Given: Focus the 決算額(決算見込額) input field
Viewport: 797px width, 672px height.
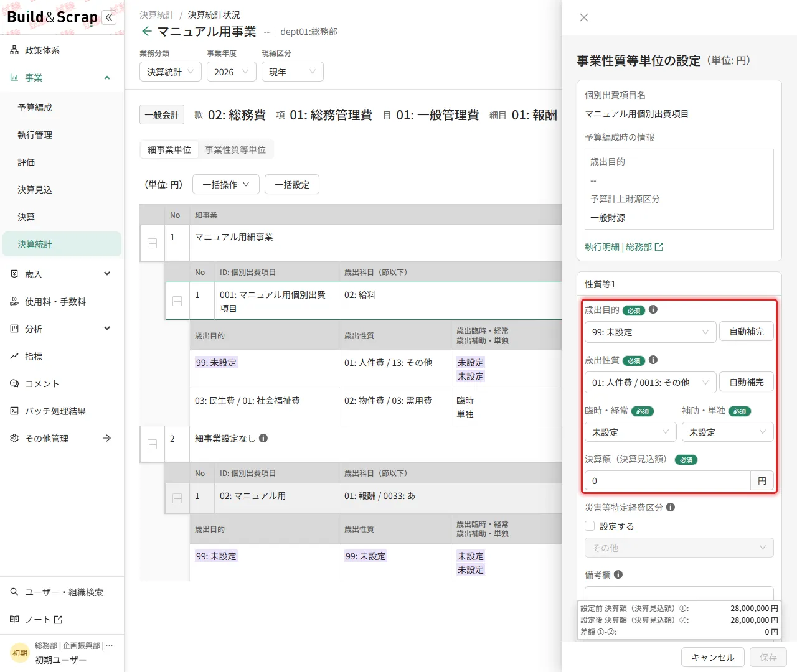Looking at the screenshot, I should point(667,480).
